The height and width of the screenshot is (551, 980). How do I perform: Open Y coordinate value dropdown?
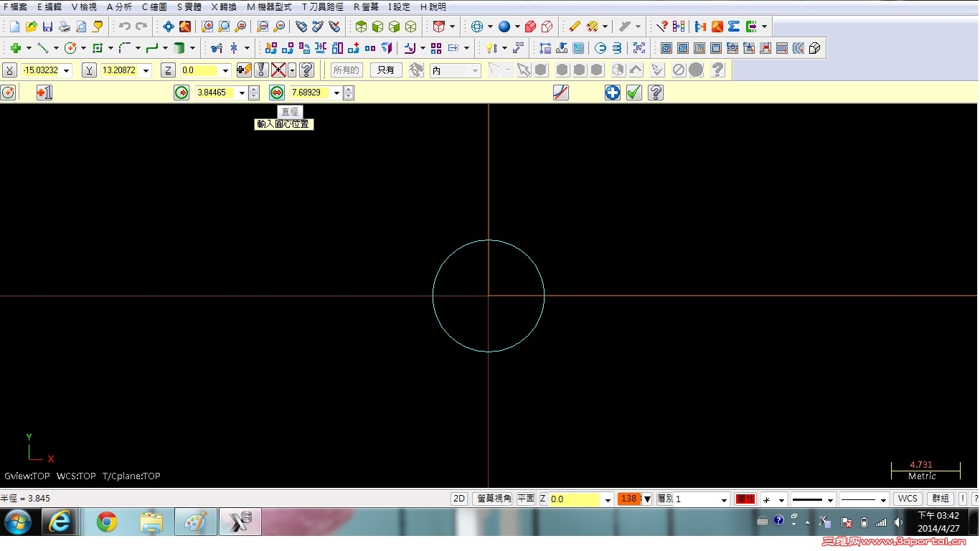[146, 70]
